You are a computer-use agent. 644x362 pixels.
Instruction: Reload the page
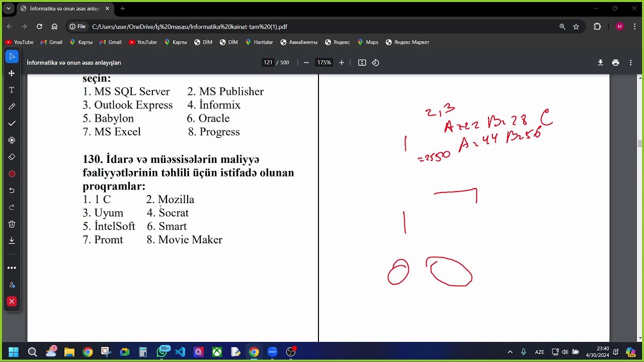coord(39,27)
